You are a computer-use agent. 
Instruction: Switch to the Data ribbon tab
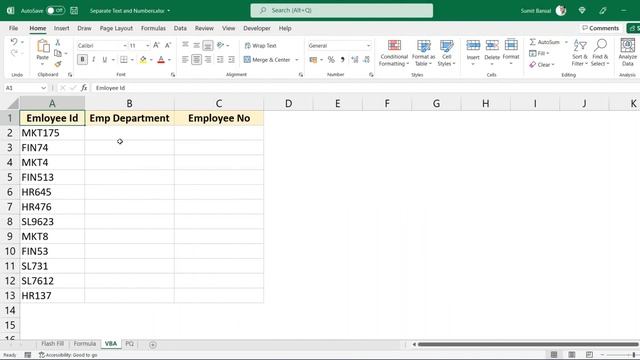tap(180, 28)
